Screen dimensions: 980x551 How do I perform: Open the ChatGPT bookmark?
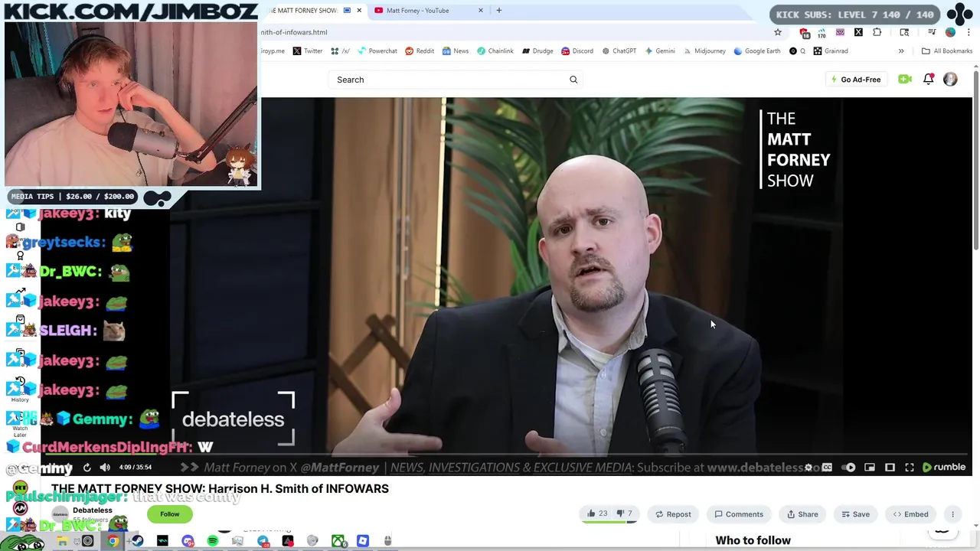coord(619,51)
